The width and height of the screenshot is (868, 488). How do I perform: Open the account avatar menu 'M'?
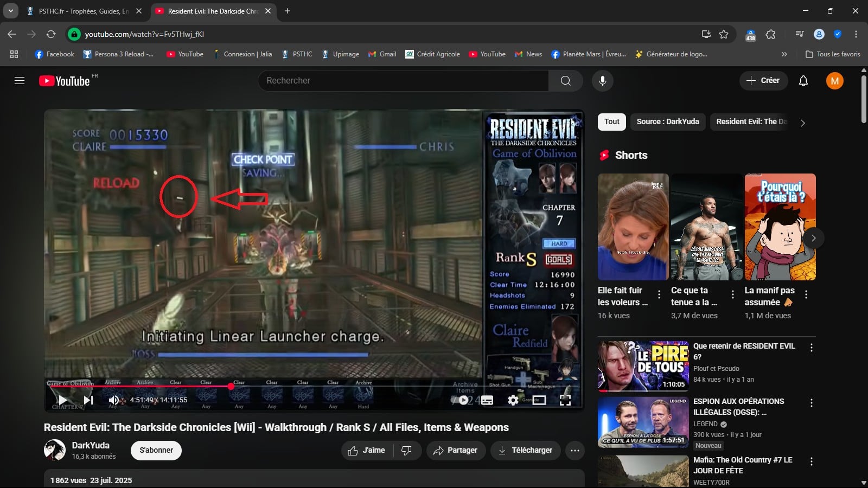click(835, 81)
